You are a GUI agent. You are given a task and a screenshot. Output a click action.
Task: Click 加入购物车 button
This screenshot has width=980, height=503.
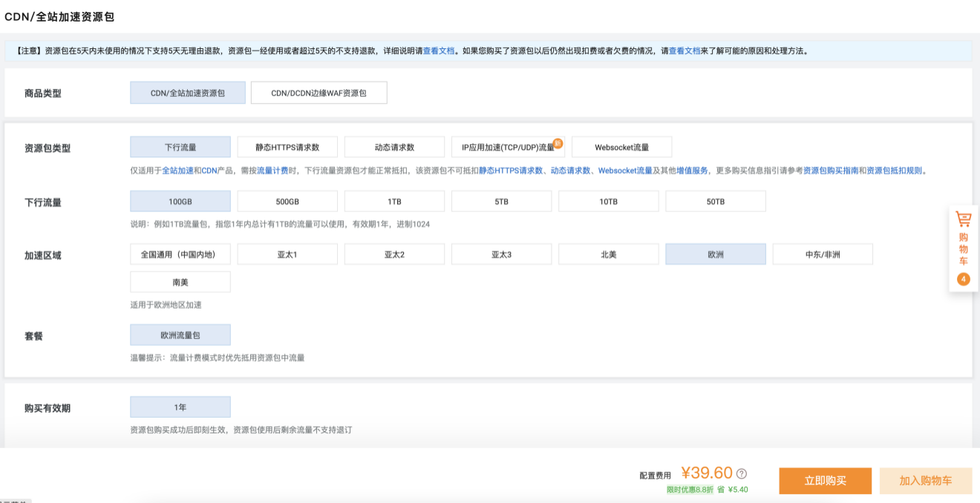coord(925,481)
